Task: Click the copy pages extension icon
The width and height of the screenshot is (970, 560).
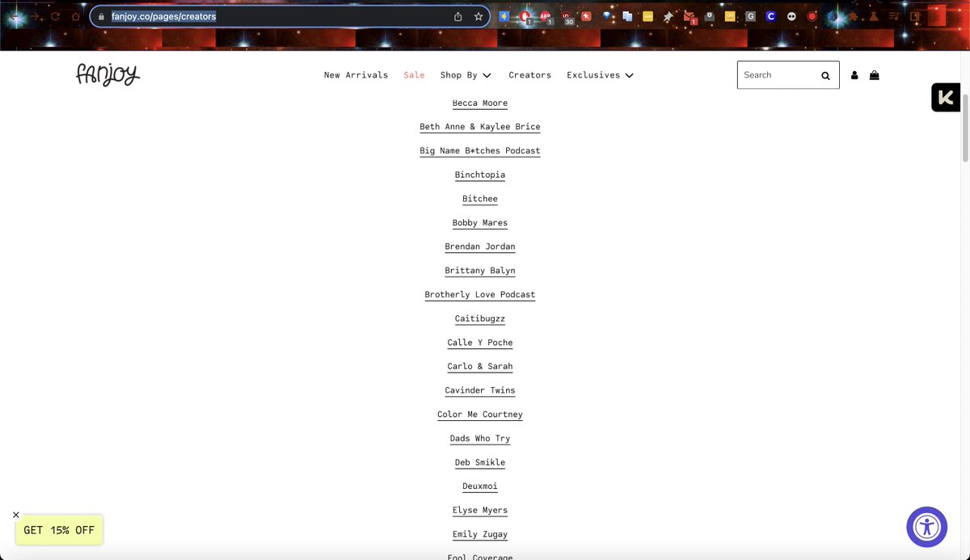Action: click(x=627, y=16)
